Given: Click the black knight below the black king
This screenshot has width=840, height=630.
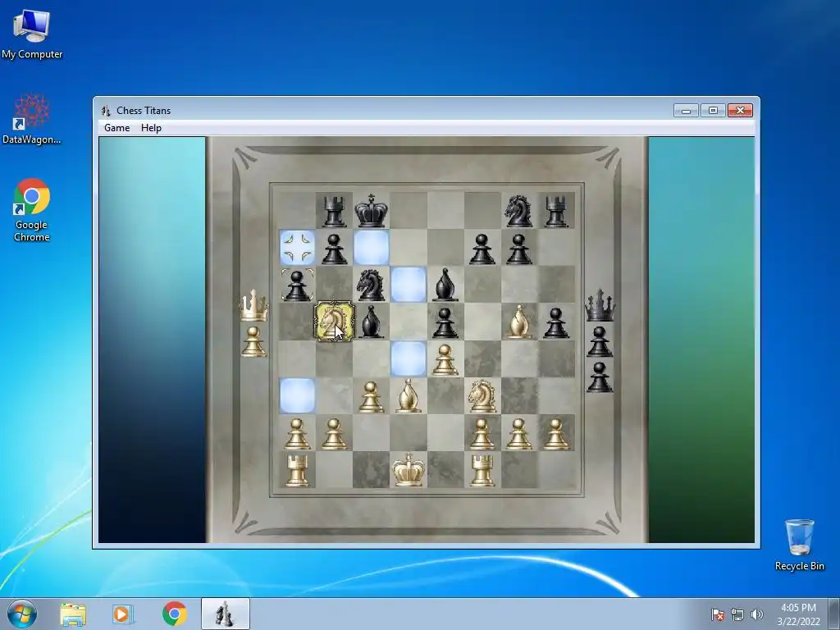Looking at the screenshot, I should 371,285.
